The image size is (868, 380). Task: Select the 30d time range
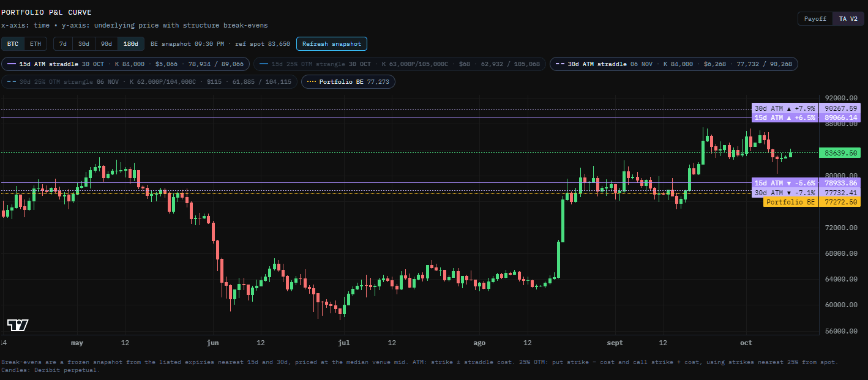click(x=84, y=44)
